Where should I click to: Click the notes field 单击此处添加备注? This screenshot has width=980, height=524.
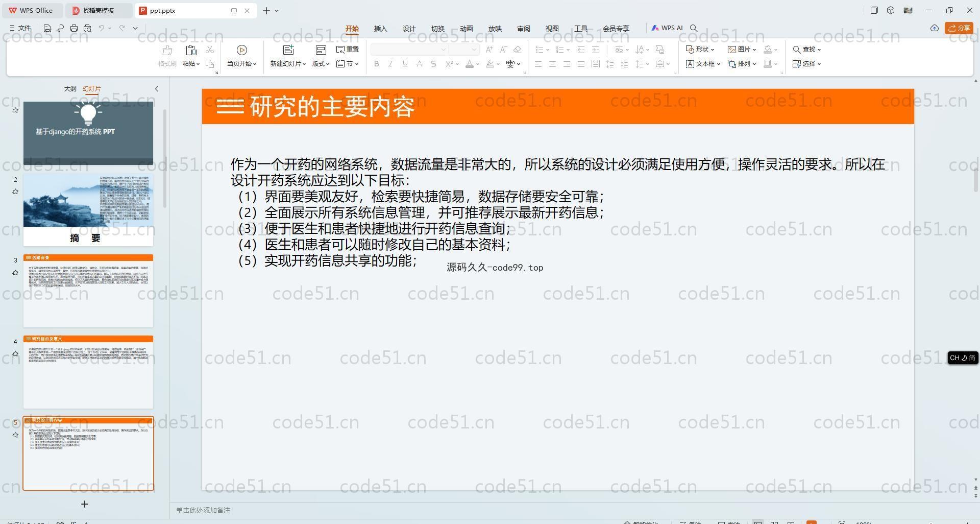[x=203, y=510]
